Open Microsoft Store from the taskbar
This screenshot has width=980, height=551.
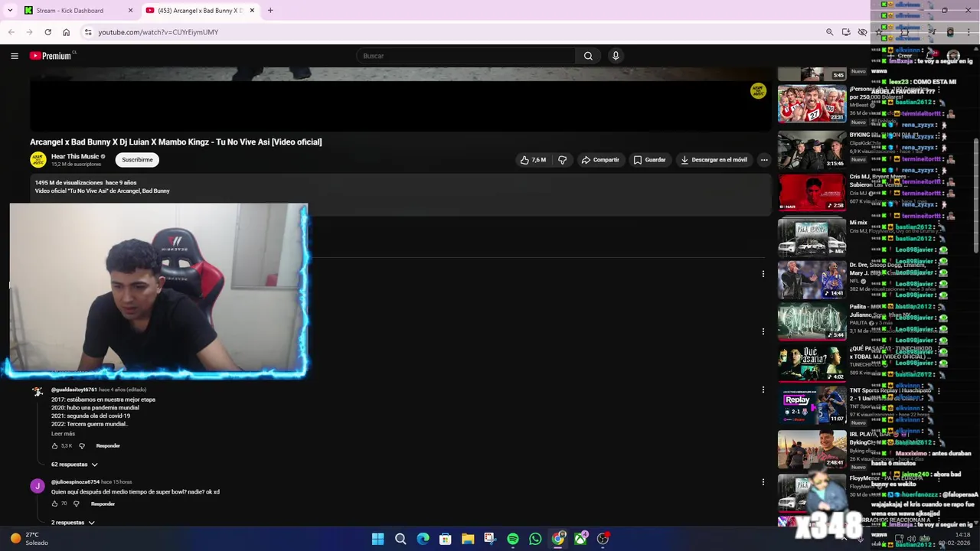coord(445,539)
